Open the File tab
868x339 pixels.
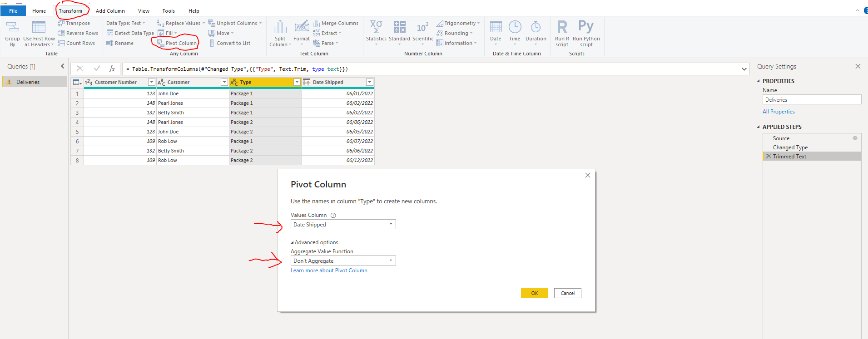(13, 11)
